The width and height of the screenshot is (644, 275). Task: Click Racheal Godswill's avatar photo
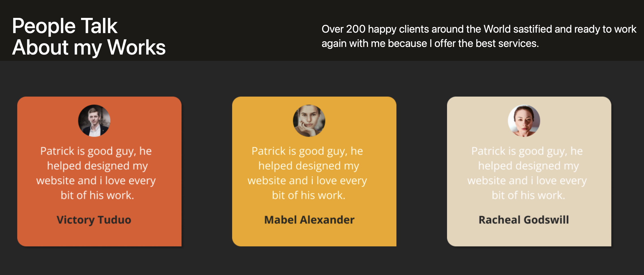coord(524,121)
